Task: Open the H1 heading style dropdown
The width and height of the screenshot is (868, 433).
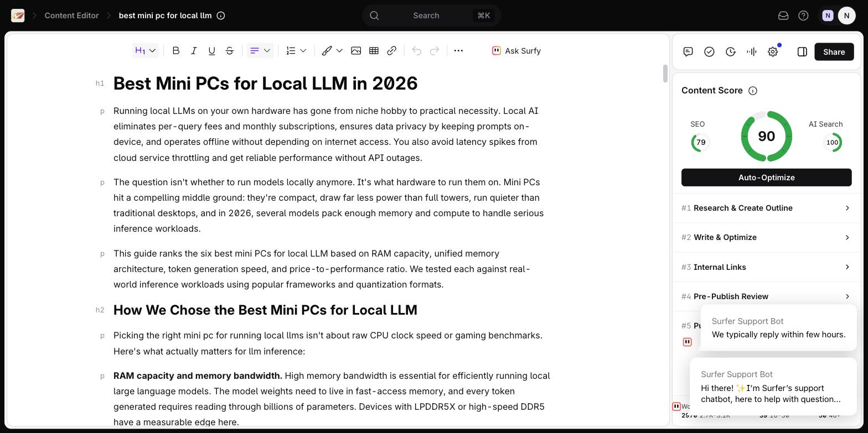Action: pyautogui.click(x=146, y=50)
